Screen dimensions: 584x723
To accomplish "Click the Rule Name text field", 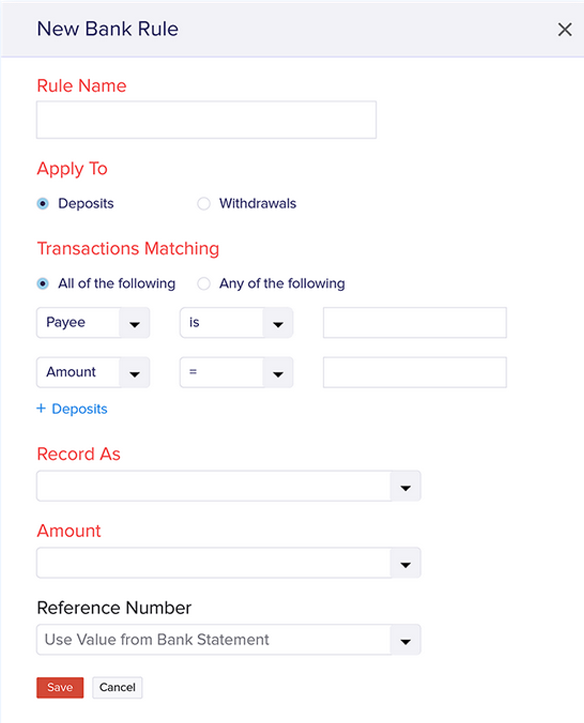I will click(x=206, y=120).
